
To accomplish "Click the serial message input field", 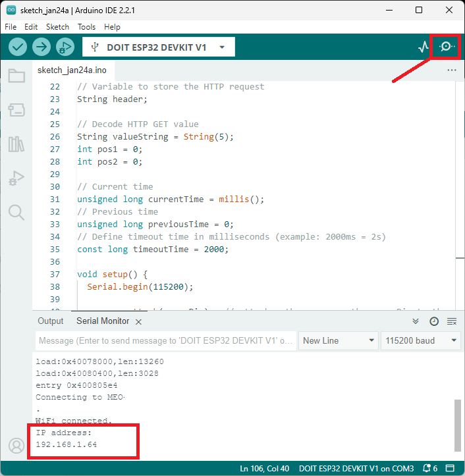I will (165, 340).
